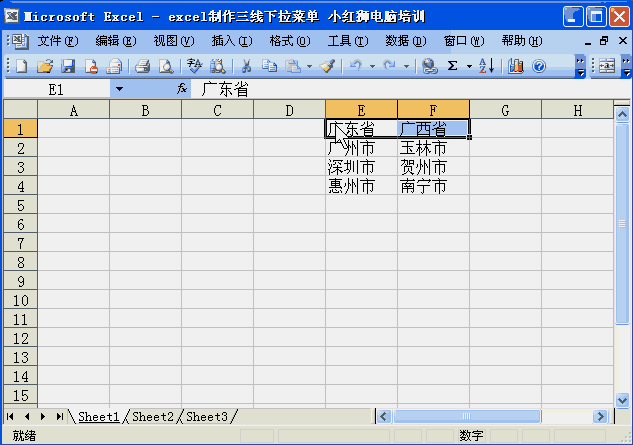The image size is (633, 445).
Task: Switch to the Sheet3 tab
Action: pyautogui.click(x=207, y=416)
